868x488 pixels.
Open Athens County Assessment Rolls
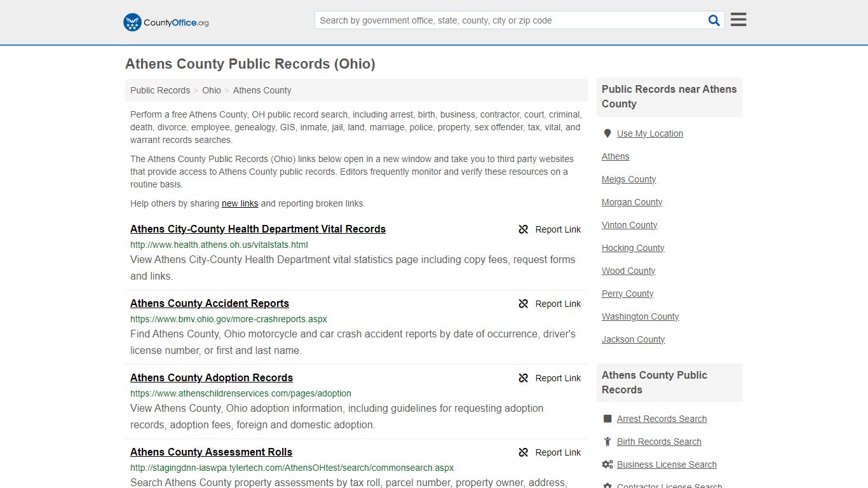coord(211,452)
